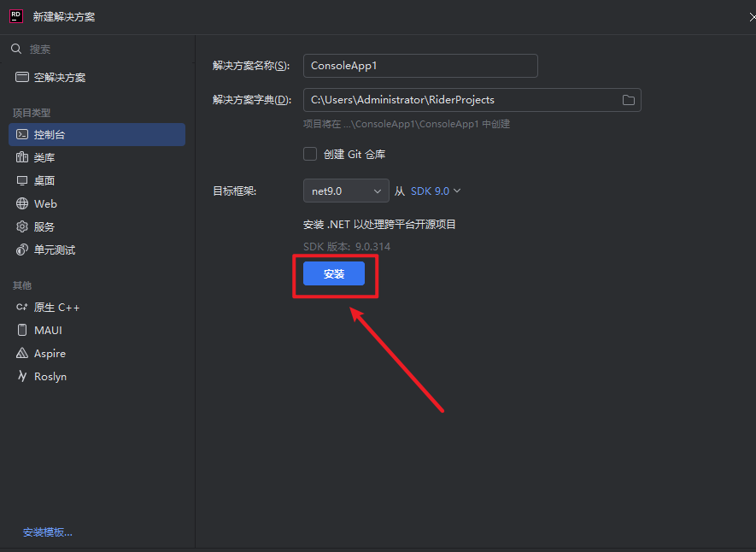The width and height of the screenshot is (756, 552).
Task: Click the 目标框架 label
Action: 234,191
